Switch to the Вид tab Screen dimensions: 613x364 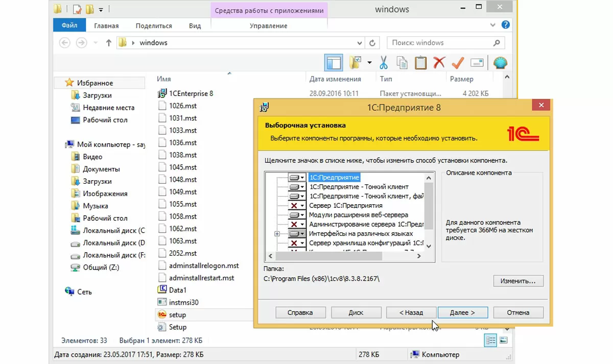pyautogui.click(x=195, y=26)
